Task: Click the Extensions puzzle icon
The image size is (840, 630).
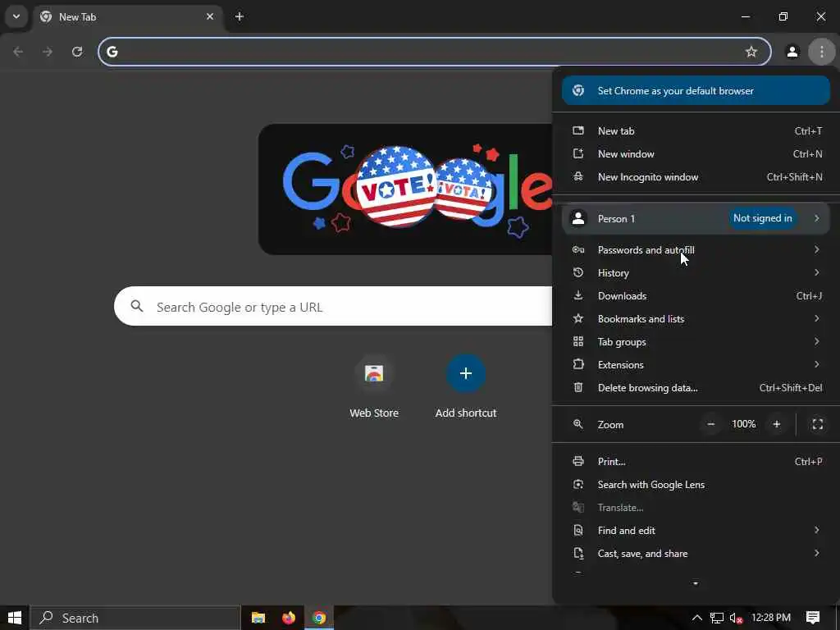Action: point(578,365)
